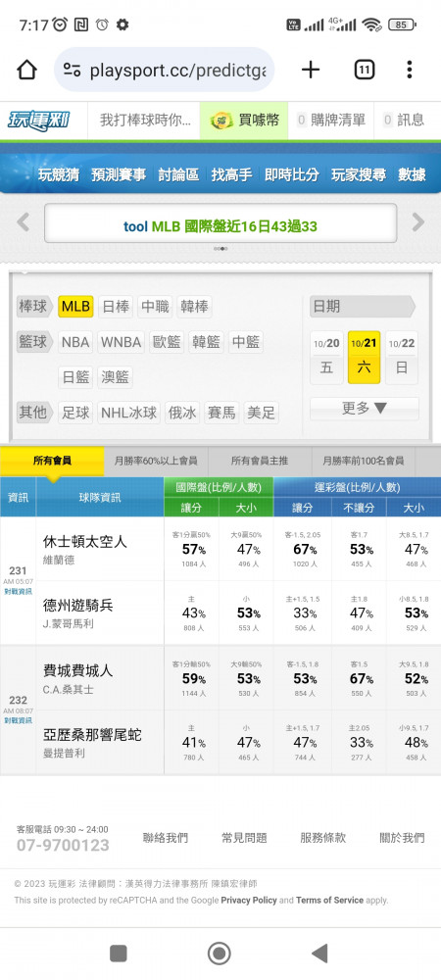Tap the 買噱幣 button
Image resolution: width=441 pixels, height=980 pixels.
(x=244, y=120)
